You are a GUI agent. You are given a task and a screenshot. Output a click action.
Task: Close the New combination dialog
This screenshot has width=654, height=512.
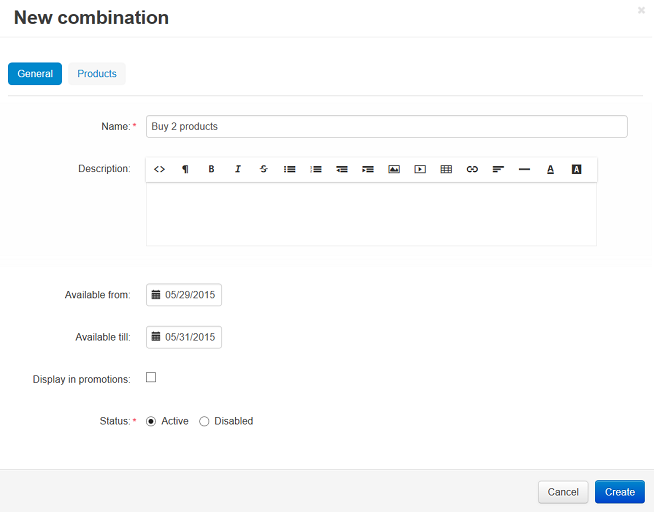click(x=641, y=10)
